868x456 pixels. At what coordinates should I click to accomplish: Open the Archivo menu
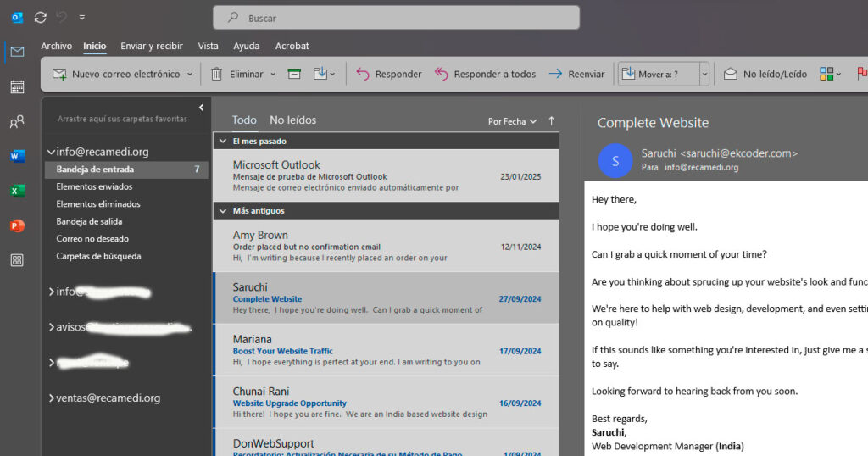(56, 46)
